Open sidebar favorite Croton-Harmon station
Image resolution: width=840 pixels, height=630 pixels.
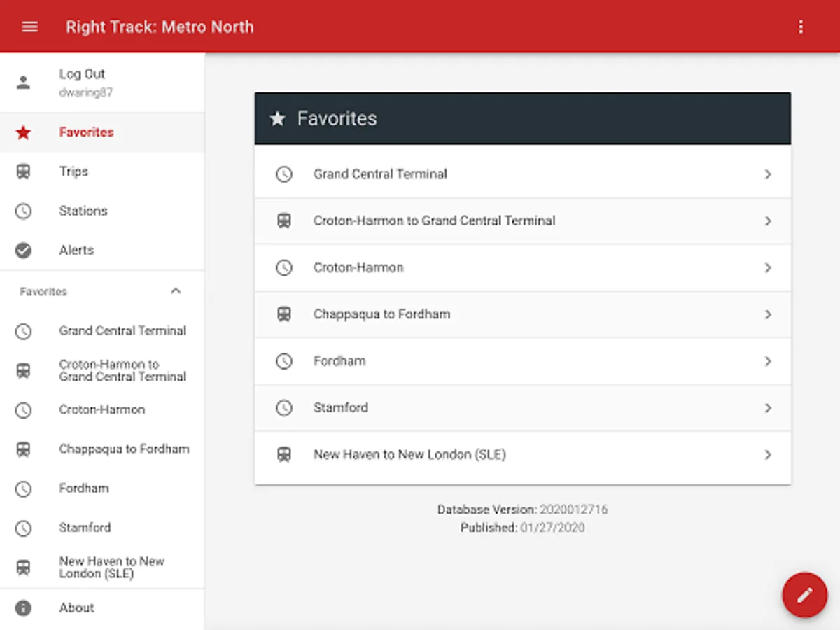(102, 409)
